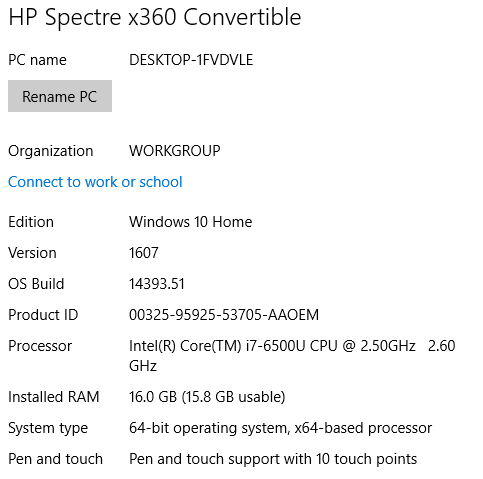Select the Intel Core i7-6500U processor text
483x479 pixels.
pyautogui.click(x=292, y=356)
